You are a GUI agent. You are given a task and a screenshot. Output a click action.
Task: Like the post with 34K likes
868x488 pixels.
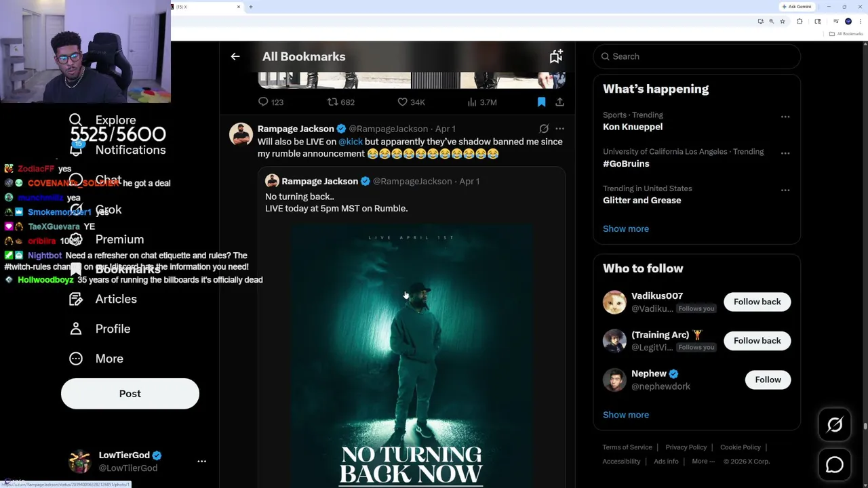411,102
